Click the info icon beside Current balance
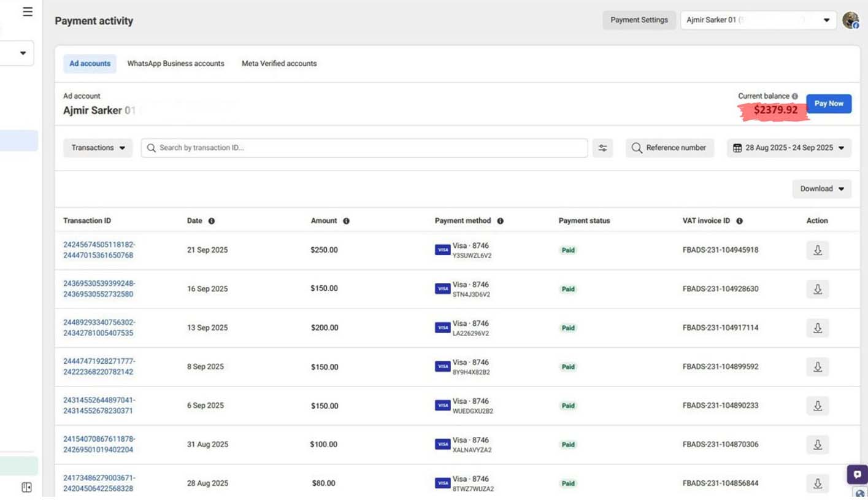Viewport: 868px width, 500px height. (x=795, y=96)
